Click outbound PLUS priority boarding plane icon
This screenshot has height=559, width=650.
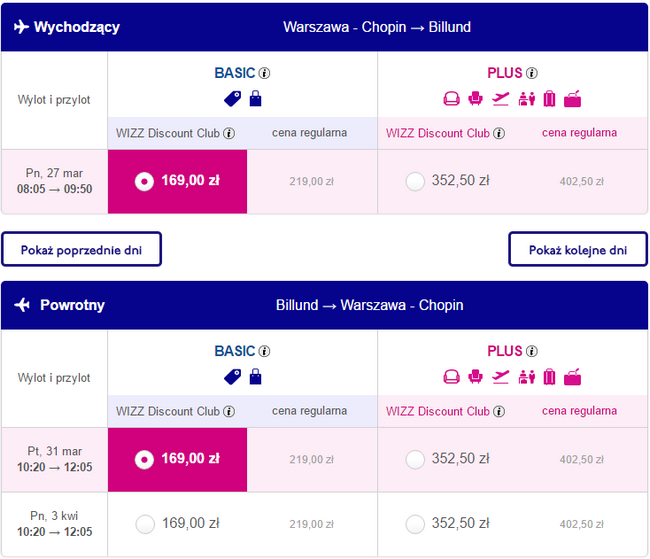tap(501, 98)
